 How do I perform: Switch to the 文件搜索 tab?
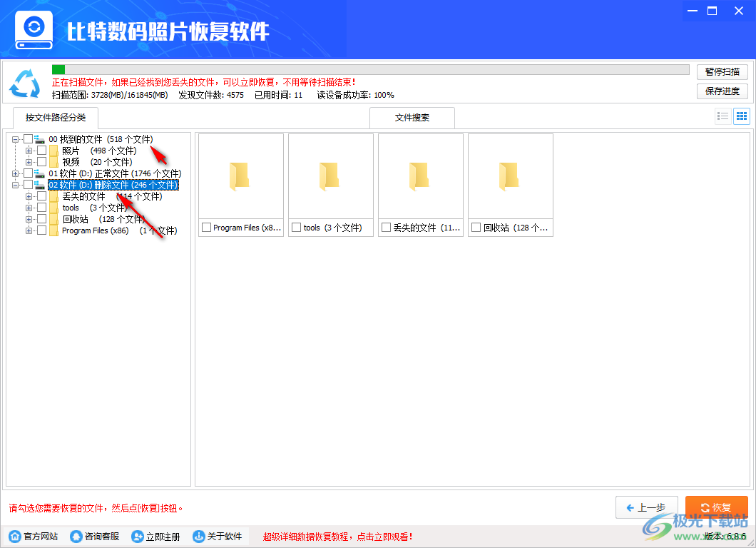tap(412, 118)
